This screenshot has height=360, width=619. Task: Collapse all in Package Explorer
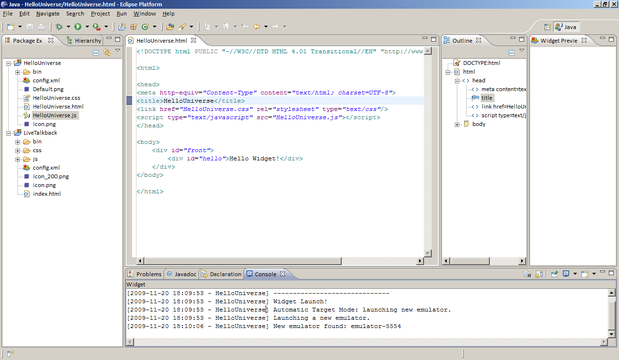[96, 52]
